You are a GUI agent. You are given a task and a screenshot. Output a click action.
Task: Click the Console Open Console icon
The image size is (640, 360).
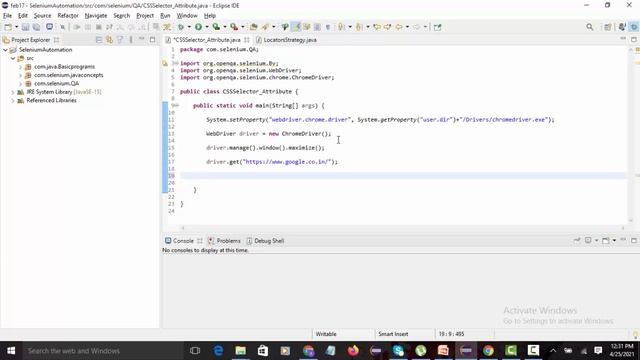606,241
